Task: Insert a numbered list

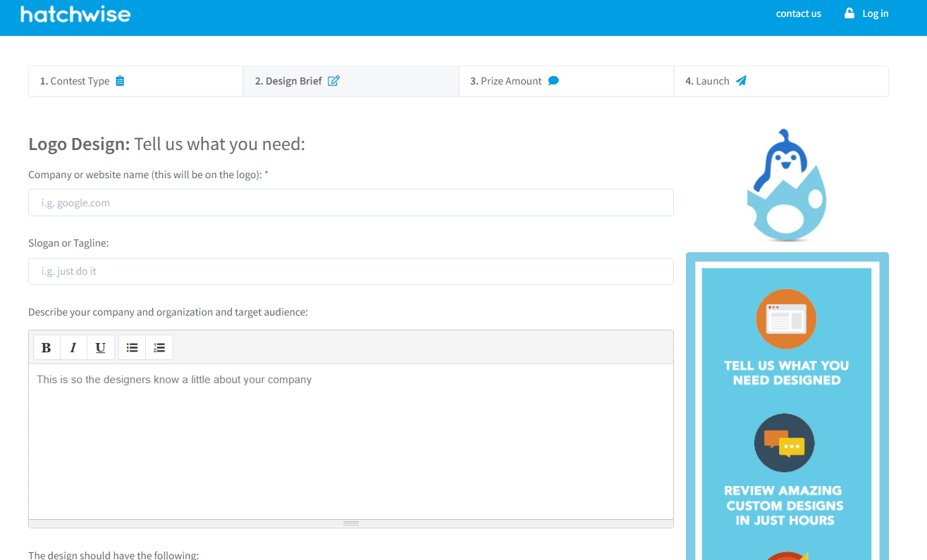Action: tap(159, 347)
